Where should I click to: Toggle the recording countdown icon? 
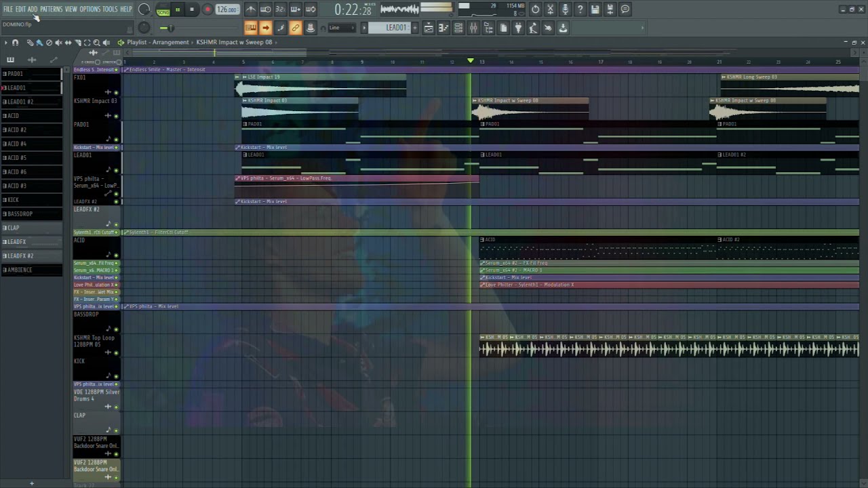pos(281,9)
